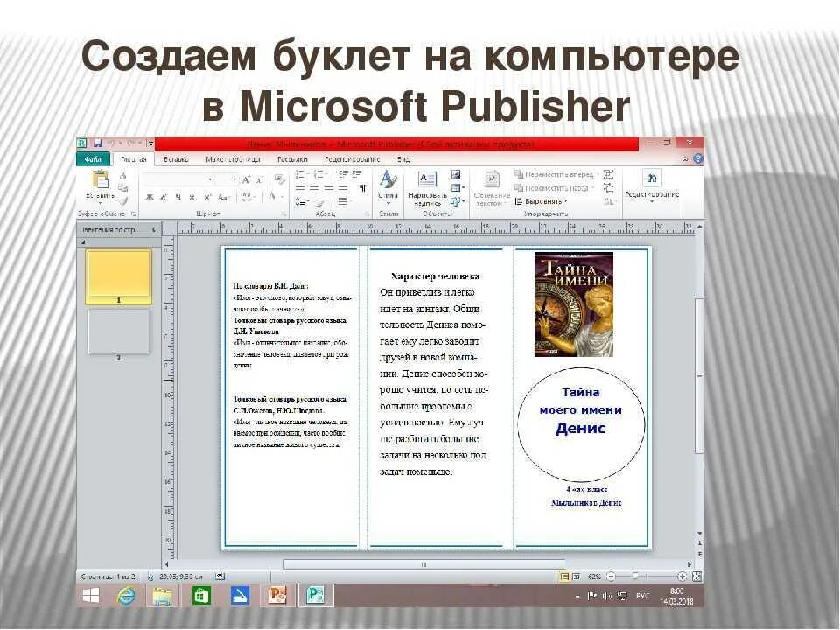Image resolution: width=840 pixels, height=630 pixels.
Task: Open the Стили styles gallery
Action: [x=388, y=185]
